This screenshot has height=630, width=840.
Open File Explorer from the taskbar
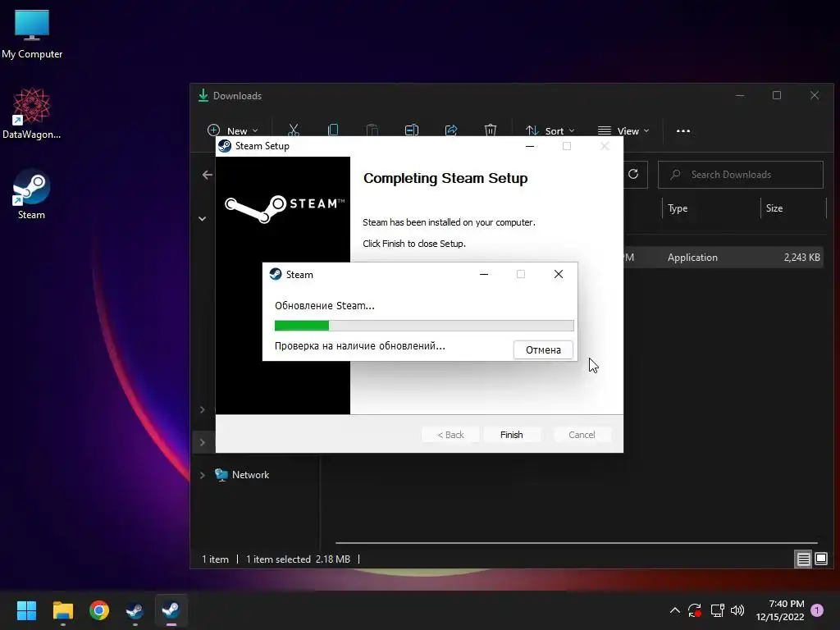click(62, 610)
